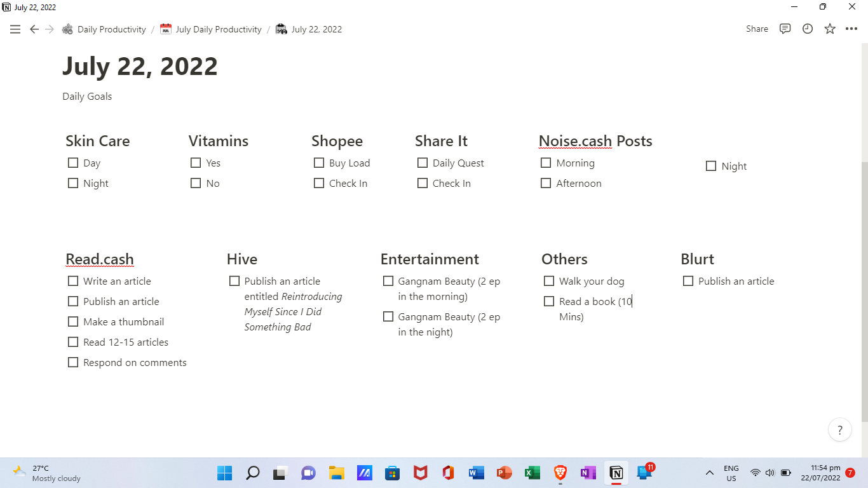868x488 pixels.
Task: Check Gangnam Beauty 2 ep in the night
Action: (x=388, y=316)
